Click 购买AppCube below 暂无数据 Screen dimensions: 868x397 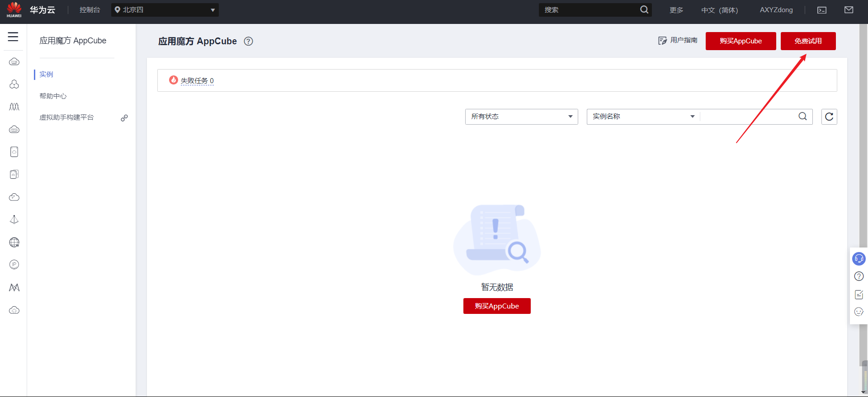tap(497, 306)
